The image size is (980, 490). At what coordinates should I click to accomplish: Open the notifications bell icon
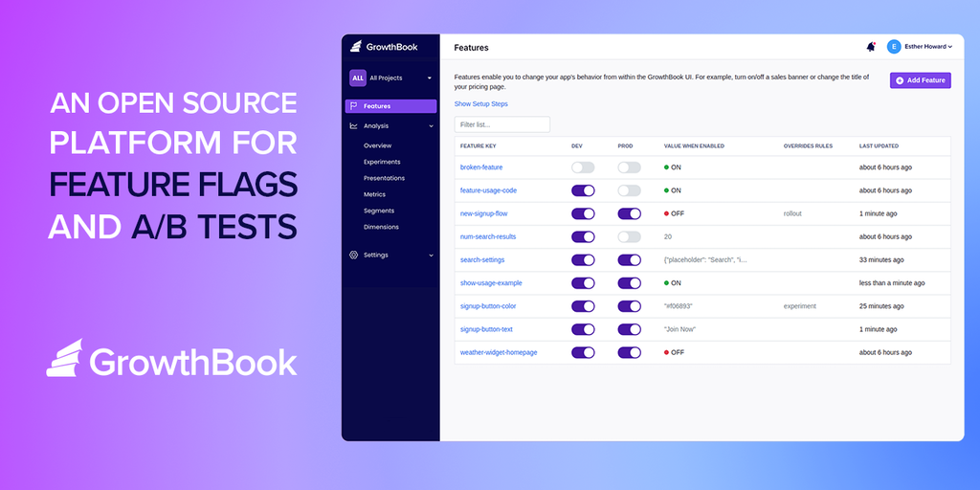(x=871, y=47)
